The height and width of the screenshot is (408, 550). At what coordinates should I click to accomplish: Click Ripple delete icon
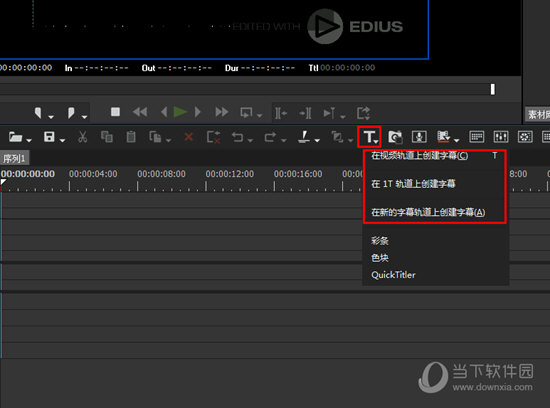tap(214, 137)
